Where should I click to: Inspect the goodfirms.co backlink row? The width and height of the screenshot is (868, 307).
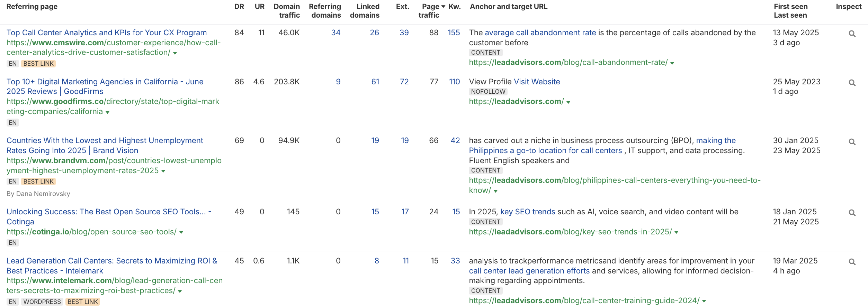(x=852, y=83)
